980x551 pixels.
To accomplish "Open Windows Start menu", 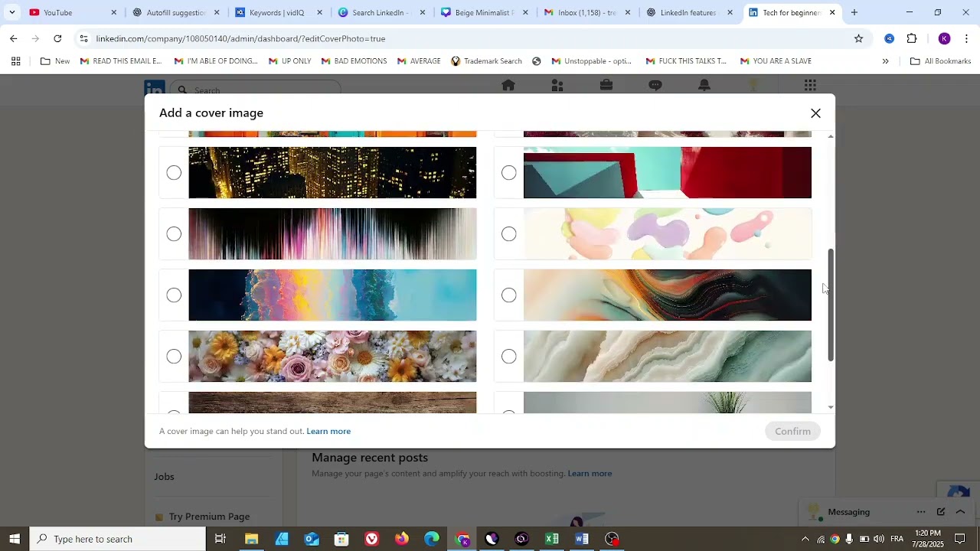I will 15,539.
